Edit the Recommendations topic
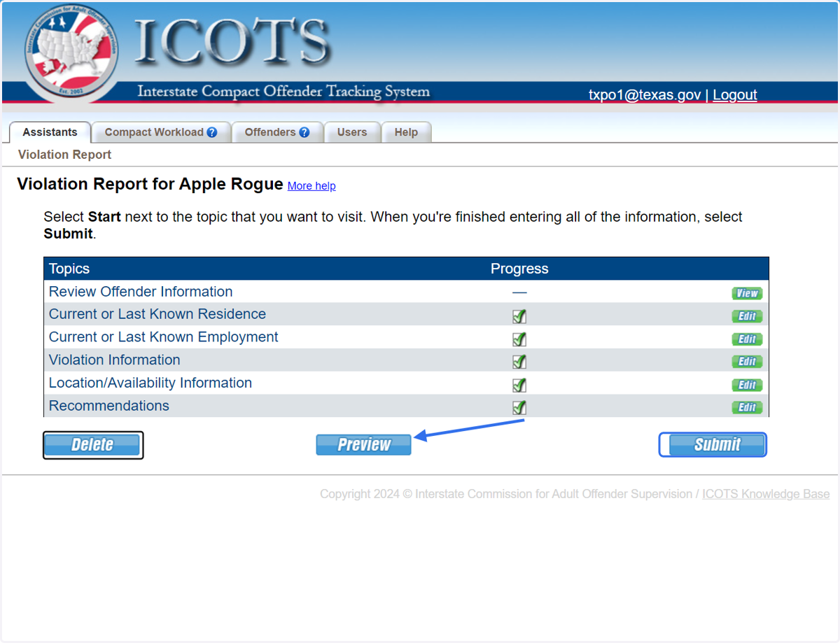Viewport: 840px width, 643px height. (x=747, y=407)
